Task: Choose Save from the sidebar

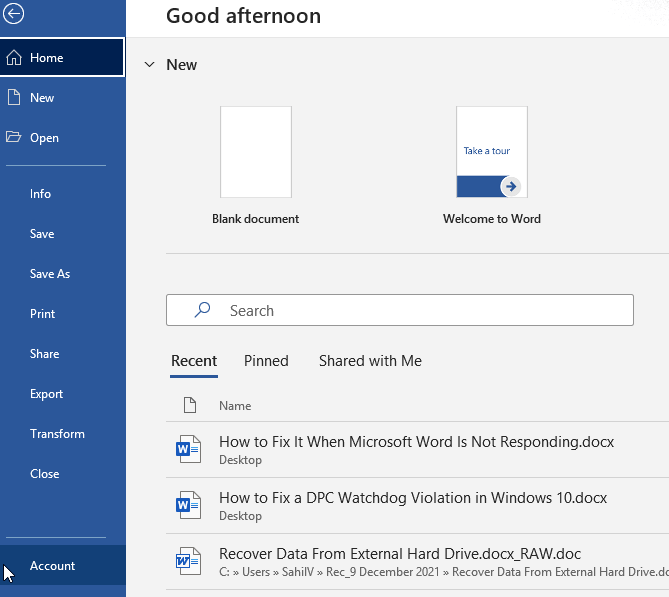Action: (x=62, y=234)
